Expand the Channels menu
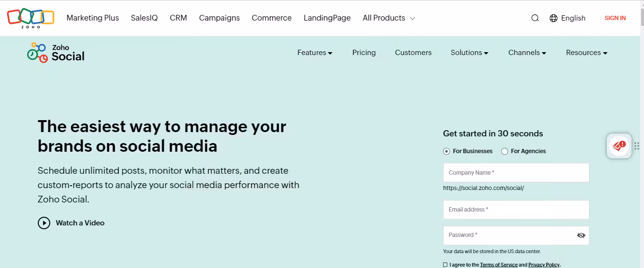The width and height of the screenshot is (644, 268). click(x=527, y=53)
